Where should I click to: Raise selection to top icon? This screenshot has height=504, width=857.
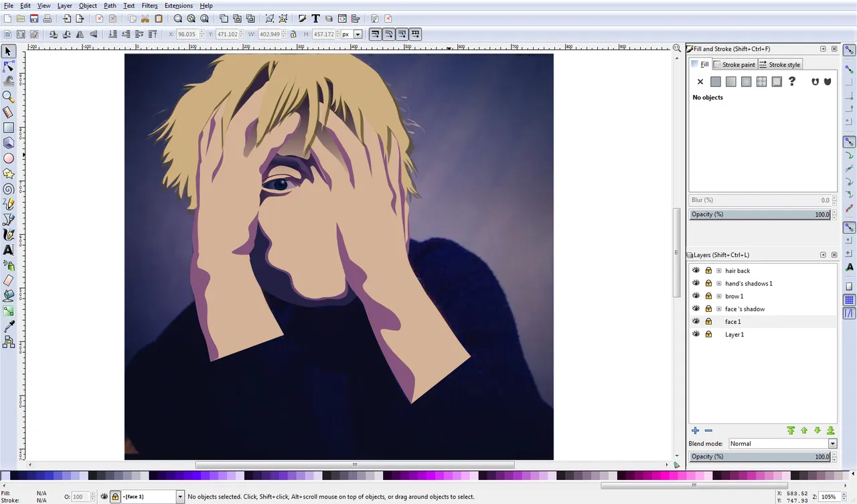[x=153, y=34]
